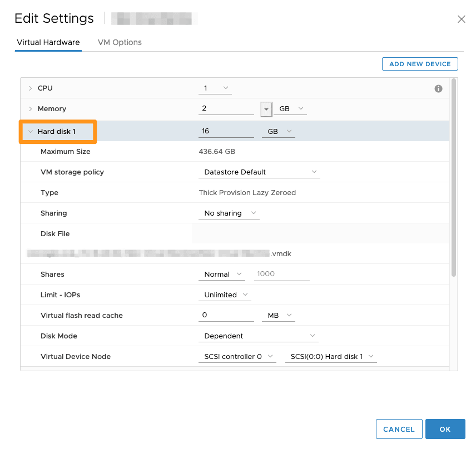Open the VM storage policy dropdown
The width and height of the screenshot is (476, 449).
(259, 172)
